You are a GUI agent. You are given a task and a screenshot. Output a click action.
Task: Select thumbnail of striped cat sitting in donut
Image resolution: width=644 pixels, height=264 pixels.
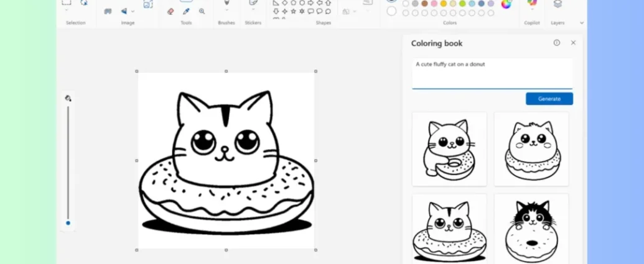tap(449, 229)
